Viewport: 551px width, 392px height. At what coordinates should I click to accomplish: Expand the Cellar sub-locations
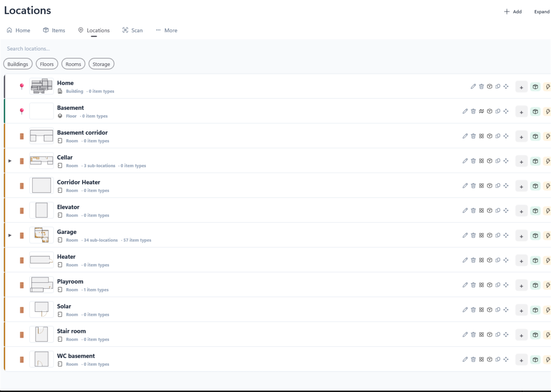pos(10,161)
